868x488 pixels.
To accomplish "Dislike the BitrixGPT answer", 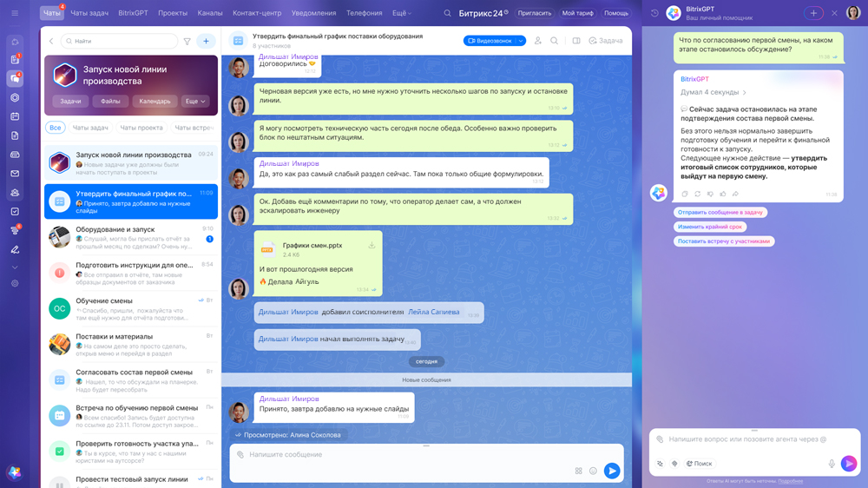I will (x=710, y=194).
